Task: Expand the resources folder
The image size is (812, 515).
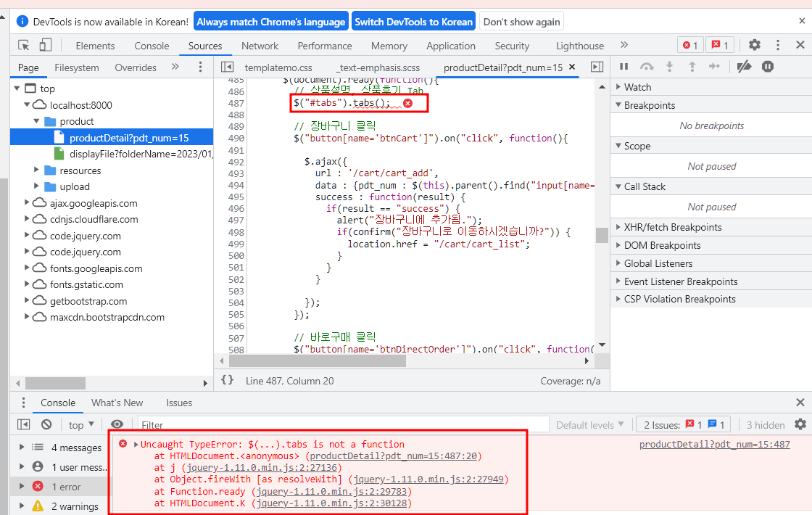Action: coord(37,170)
